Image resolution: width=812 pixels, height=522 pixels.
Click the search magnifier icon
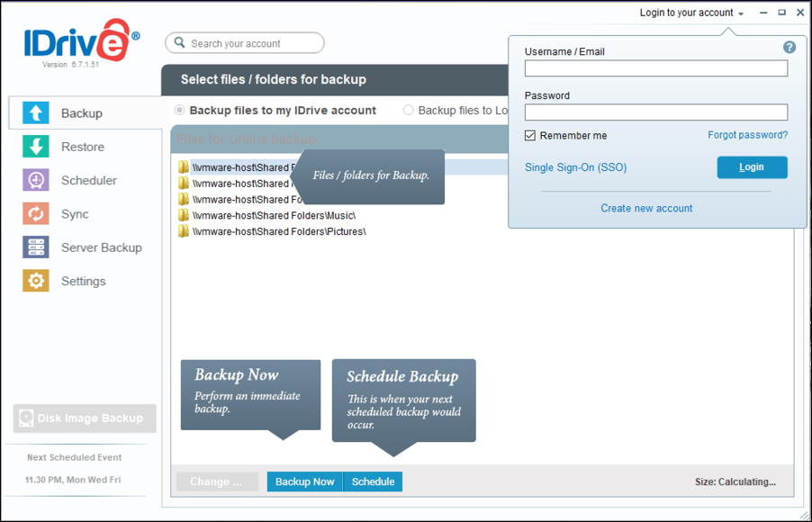179,42
